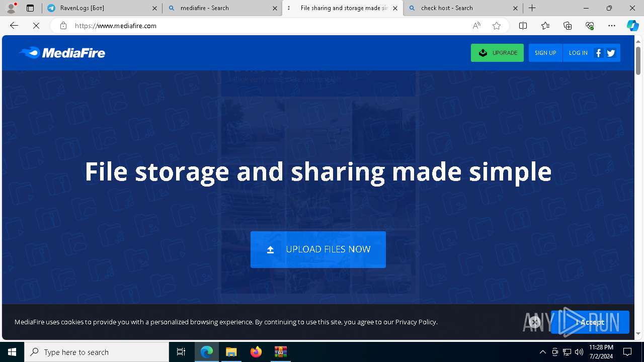The height and width of the screenshot is (362, 644).
Task: Click UPLOAD FILES NOW button
Action: (x=318, y=249)
